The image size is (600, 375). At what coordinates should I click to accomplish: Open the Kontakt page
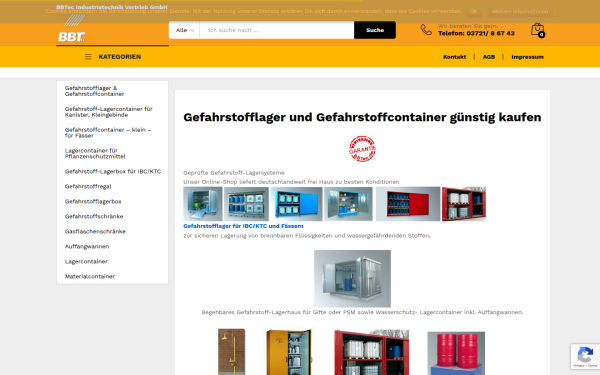tap(455, 57)
